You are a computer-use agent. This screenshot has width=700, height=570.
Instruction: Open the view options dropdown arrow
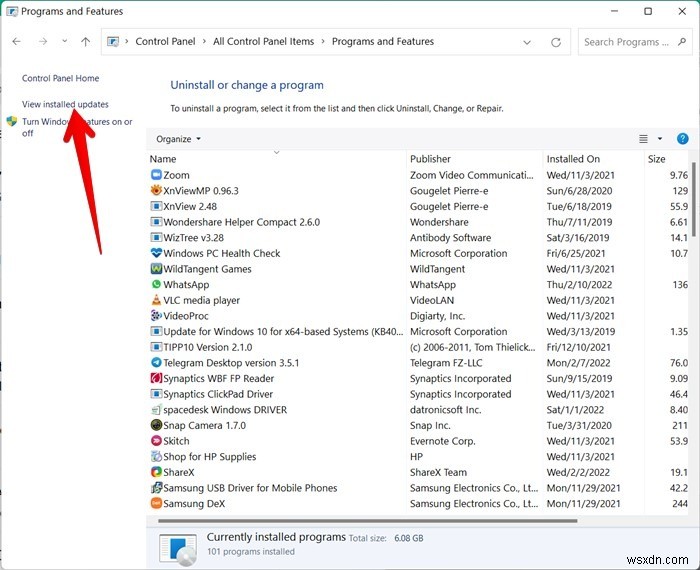click(x=660, y=139)
